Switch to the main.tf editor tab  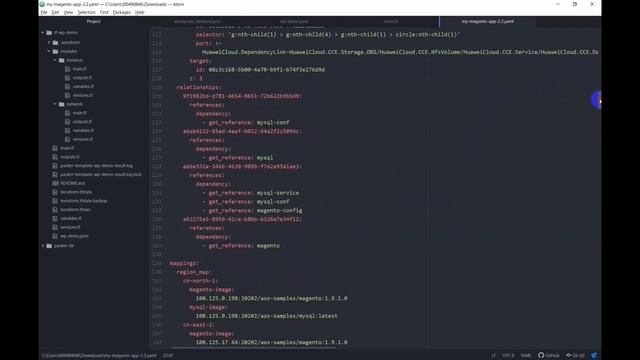pos(391,21)
